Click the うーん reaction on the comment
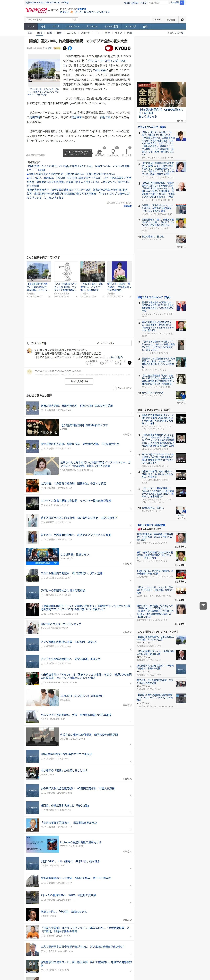The image size is (210, 980). coord(120,363)
